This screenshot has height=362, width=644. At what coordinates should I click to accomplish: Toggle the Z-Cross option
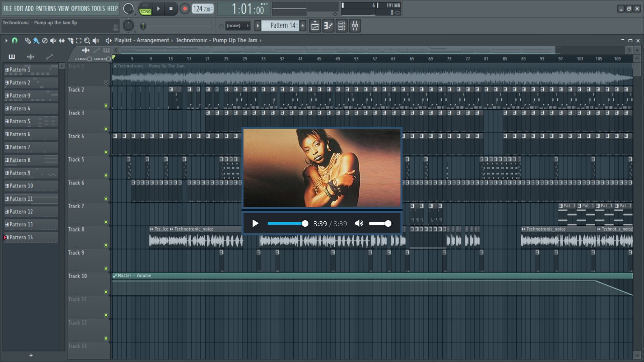[90, 59]
